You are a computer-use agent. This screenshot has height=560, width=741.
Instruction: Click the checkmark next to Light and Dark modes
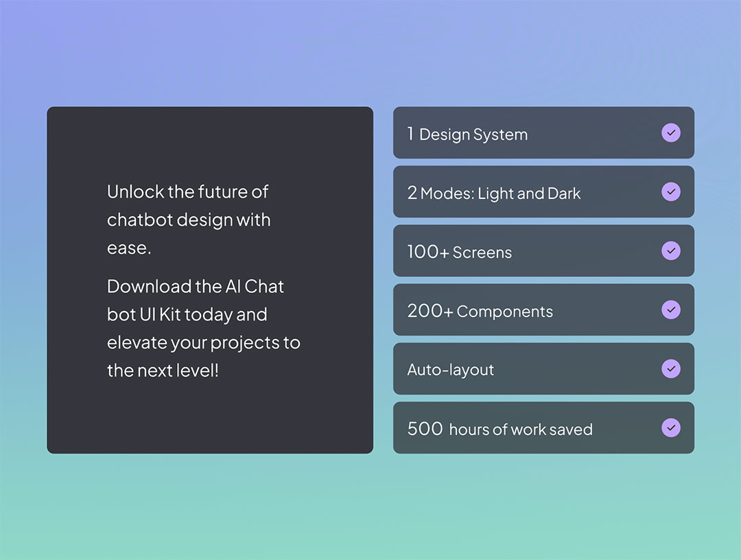[670, 192]
